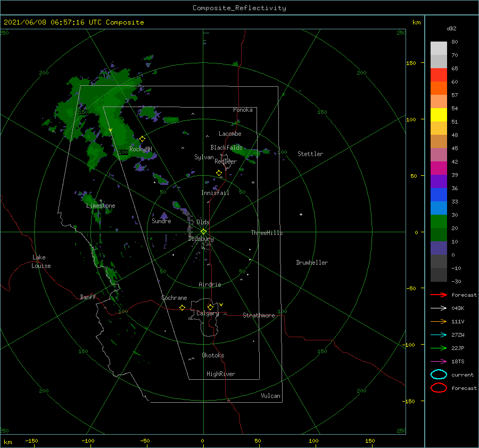The image size is (479, 448).
Task: Pick the bright green 20–30 dBZ swatch
Action: pos(439,222)
